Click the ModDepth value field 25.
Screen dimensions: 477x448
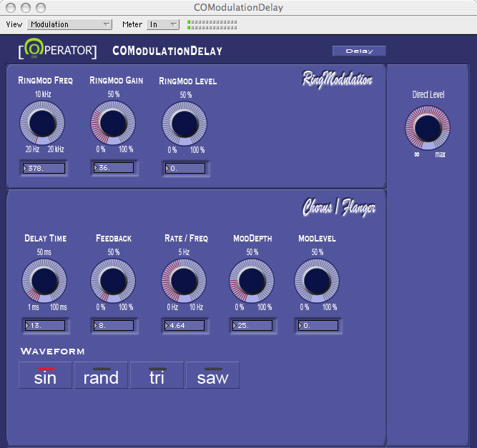252,326
